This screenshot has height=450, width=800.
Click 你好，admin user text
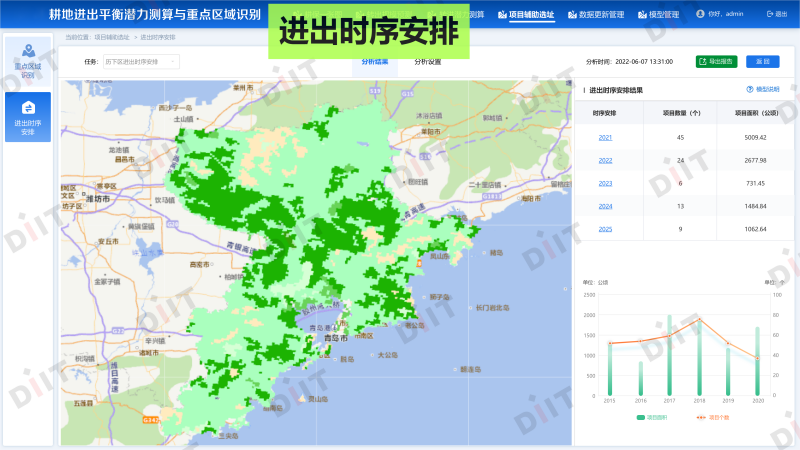(726, 14)
